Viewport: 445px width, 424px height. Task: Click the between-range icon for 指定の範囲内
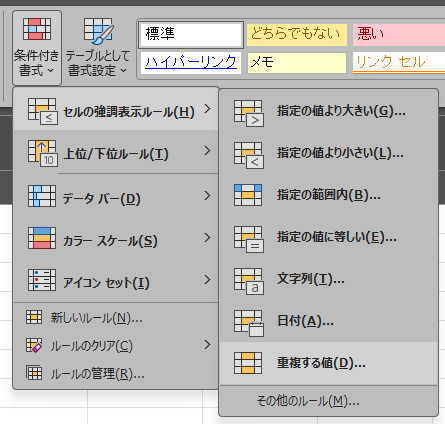(248, 195)
